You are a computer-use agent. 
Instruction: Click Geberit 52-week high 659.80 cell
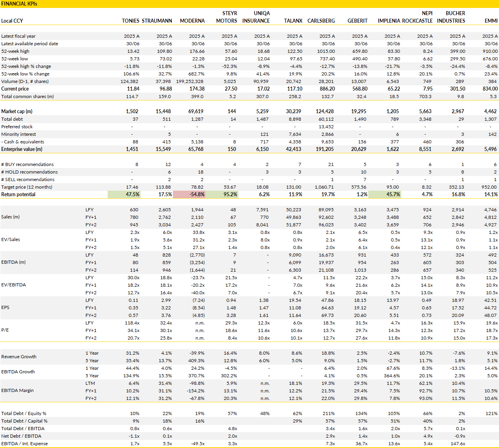[360, 51]
